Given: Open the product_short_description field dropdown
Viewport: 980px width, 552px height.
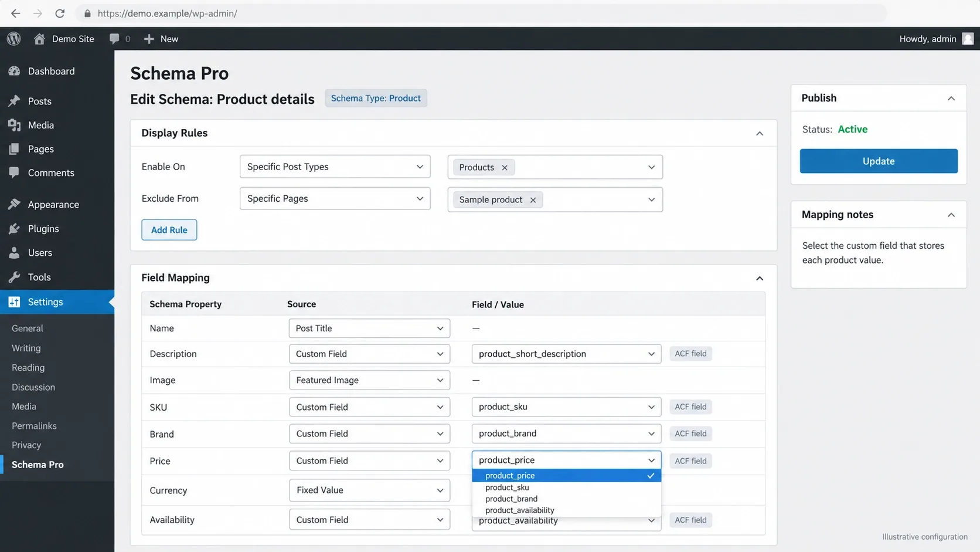Looking at the screenshot, I should coord(566,354).
